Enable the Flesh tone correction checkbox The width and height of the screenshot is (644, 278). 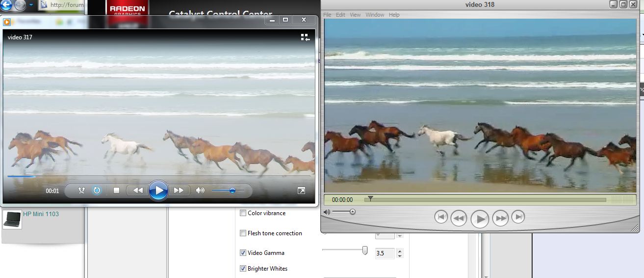point(243,233)
